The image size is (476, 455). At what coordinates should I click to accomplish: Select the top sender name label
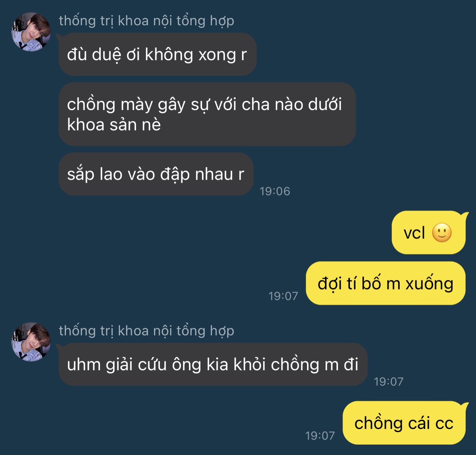pos(146,21)
